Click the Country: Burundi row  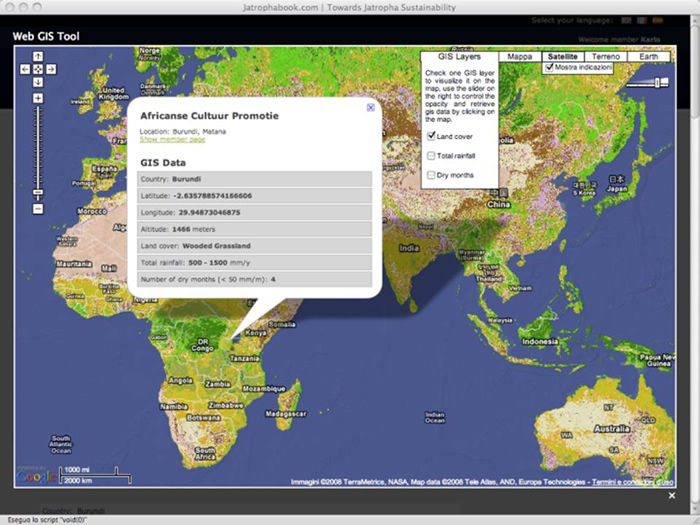point(254,179)
